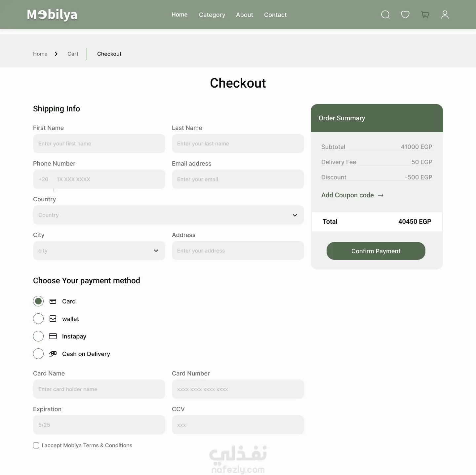This screenshot has width=476, height=475.
Task: Click the Cart breadcrumb link
Action: pyautogui.click(x=73, y=54)
